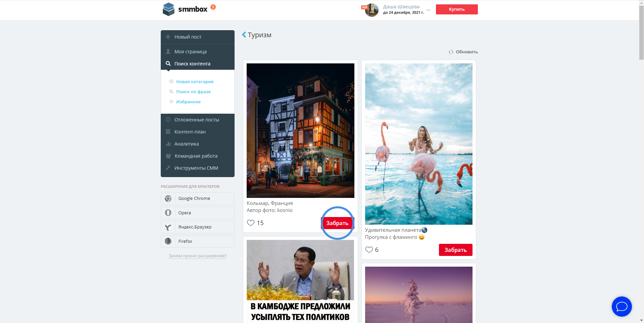The width and height of the screenshot is (644, 323).
Task: Click the Купить button
Action: pyautogui.click(x=457, y=9)
